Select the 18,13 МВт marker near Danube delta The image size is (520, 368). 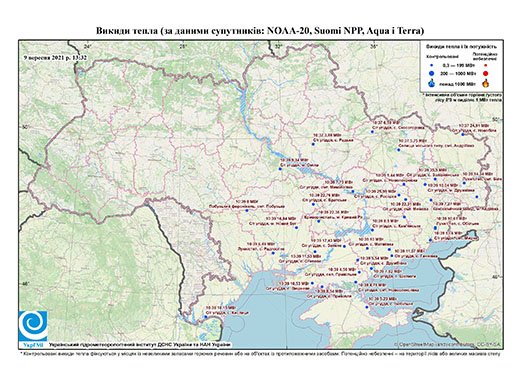206,317
